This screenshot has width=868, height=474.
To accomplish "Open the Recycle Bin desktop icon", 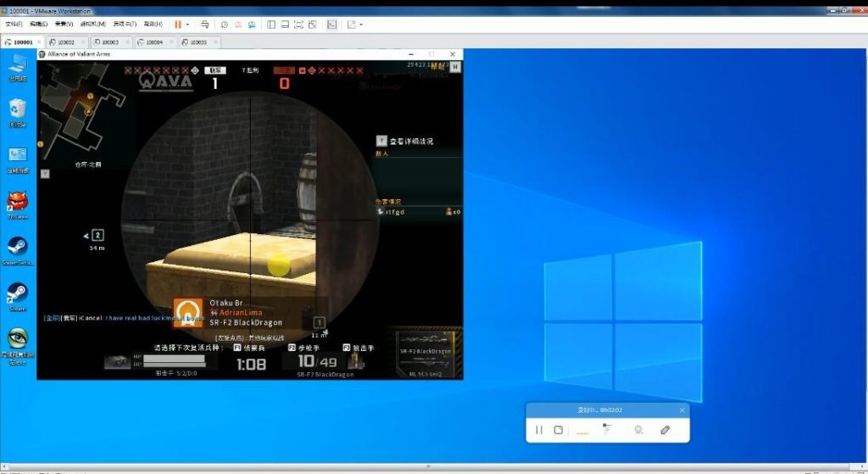I will coord(18,114).
